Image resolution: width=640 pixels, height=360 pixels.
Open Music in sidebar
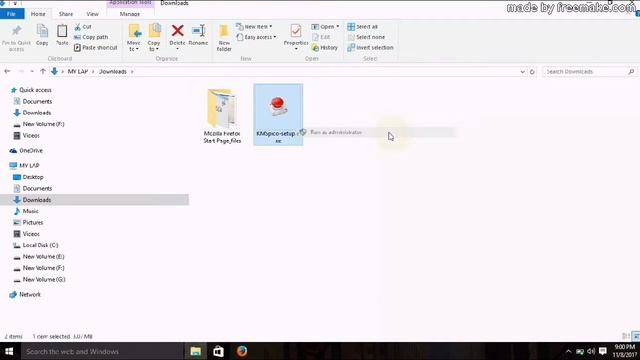pos(31,211)
